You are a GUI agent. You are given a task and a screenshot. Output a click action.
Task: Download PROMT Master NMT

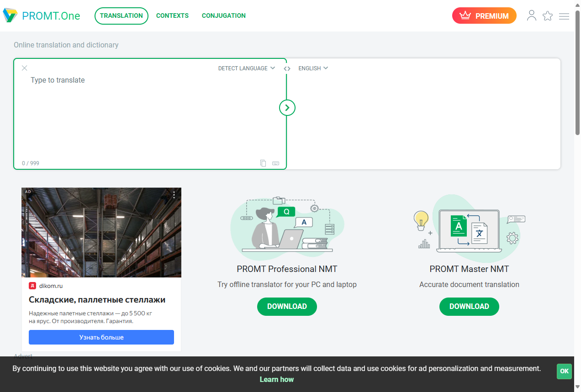coord(469,306)
